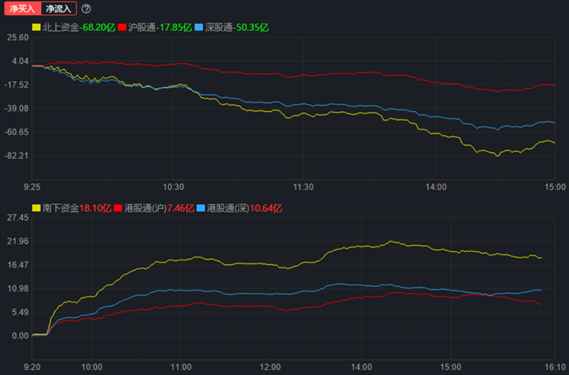Select the 港股通(深) legend label

coord(228,208)
